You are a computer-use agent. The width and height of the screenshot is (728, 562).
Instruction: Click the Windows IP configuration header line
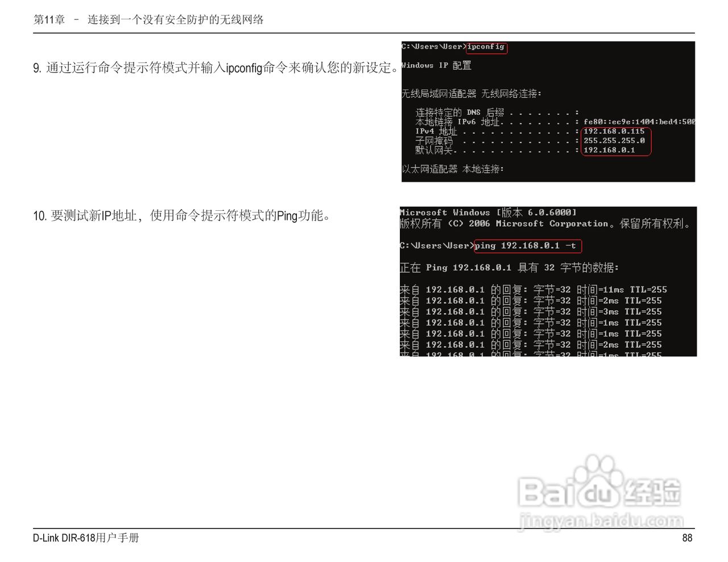[436, 65]
